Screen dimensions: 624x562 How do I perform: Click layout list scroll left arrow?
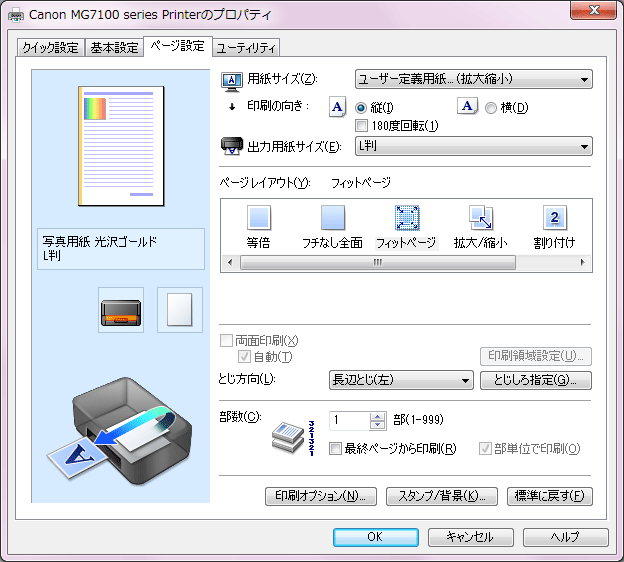click(230, 263)
